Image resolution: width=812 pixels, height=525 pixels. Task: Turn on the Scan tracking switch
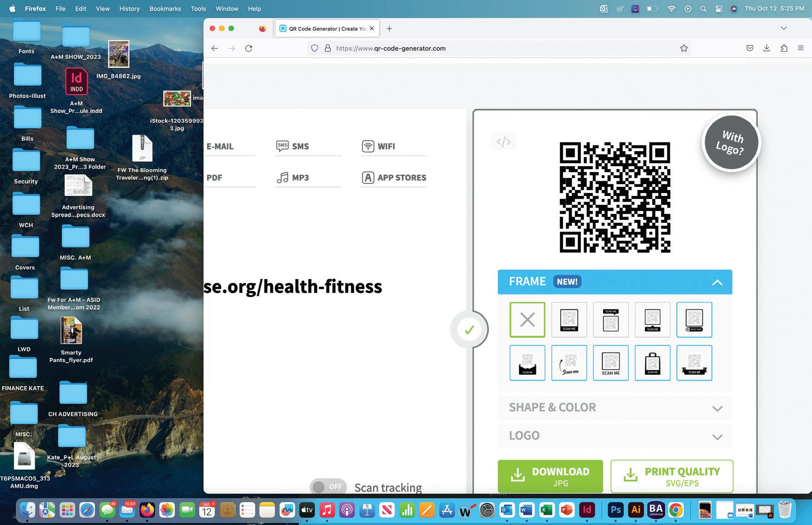pyautogui.click(x=328, y=487)
